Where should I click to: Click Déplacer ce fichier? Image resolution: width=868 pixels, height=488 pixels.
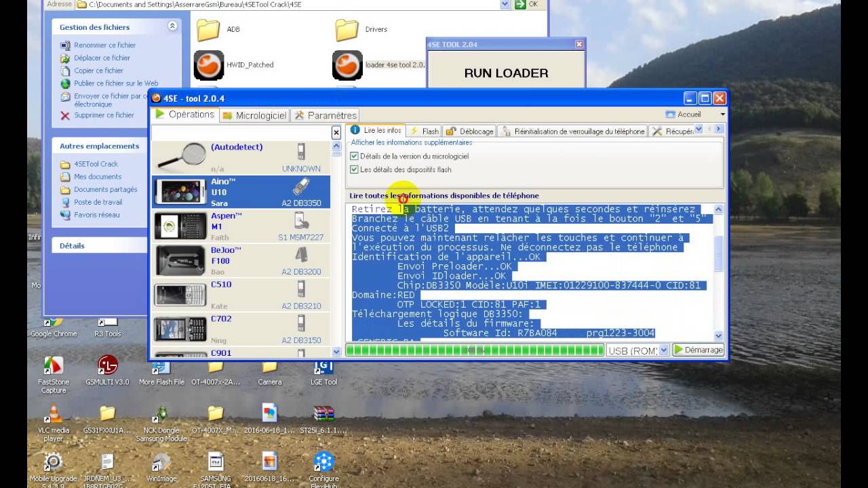[102, 58]
